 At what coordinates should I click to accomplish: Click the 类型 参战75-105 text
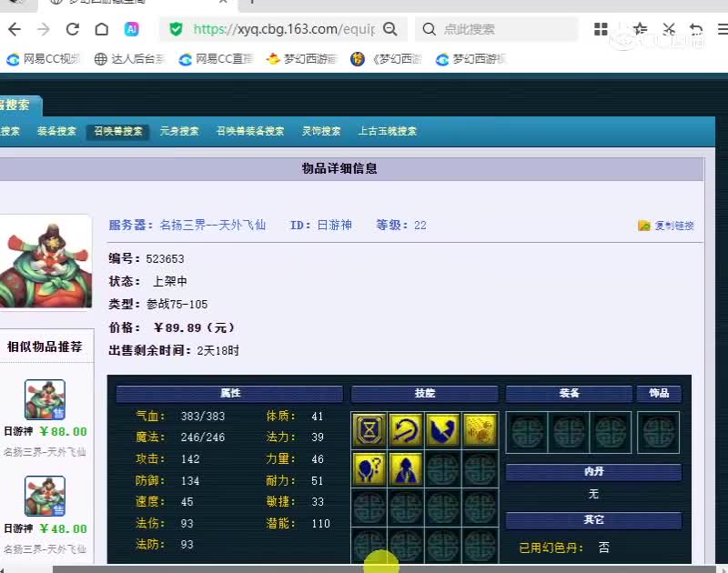coord(157,305)
